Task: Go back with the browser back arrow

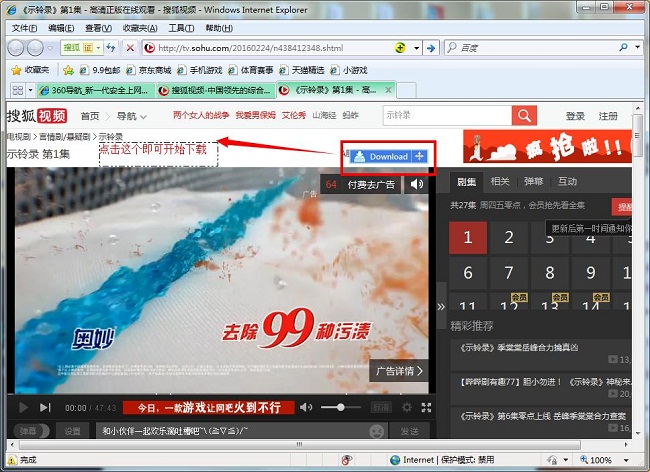Action: [16, 48]
